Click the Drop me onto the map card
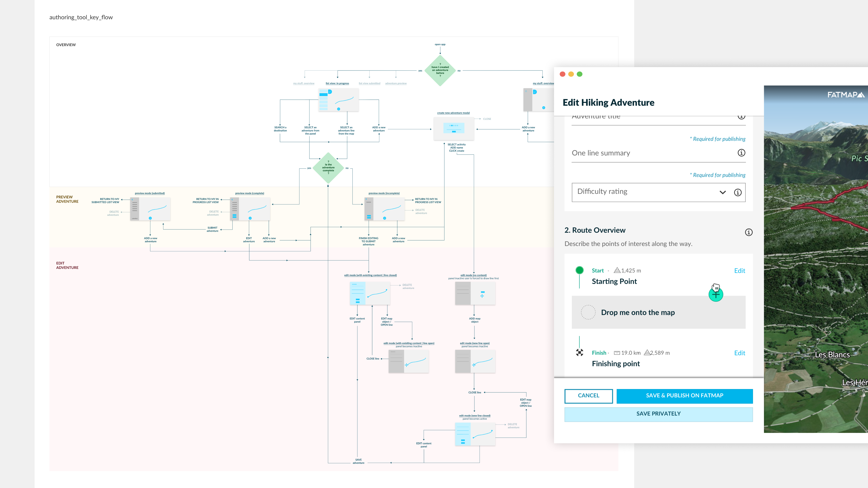 [658, 312]
